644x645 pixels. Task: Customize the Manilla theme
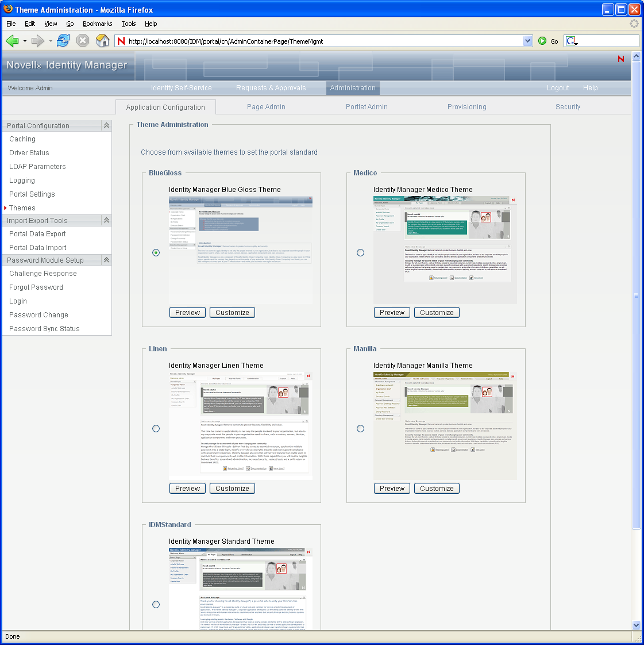[437, 488]
